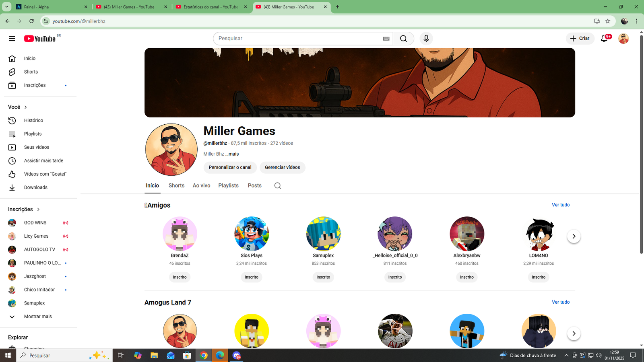This screenshot has height=362, width=644.
Task: Bookmark this page with the star
Action: click(608, 21)
